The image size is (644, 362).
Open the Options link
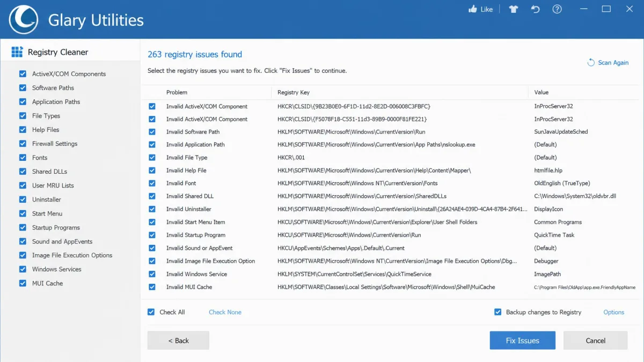click(614, 312)
